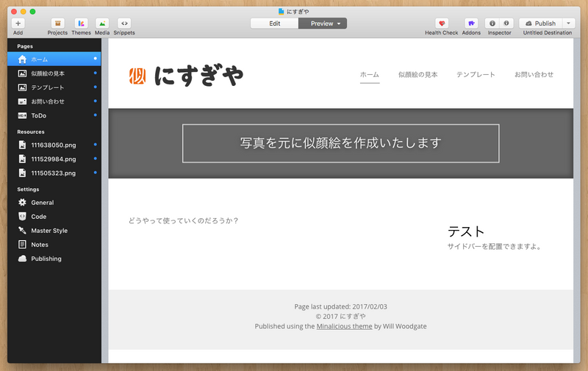Click the contact form icon beside お問い合わせ
Image resolution: width=588 pixels, height=371 pixels.
tap(23, 101)
